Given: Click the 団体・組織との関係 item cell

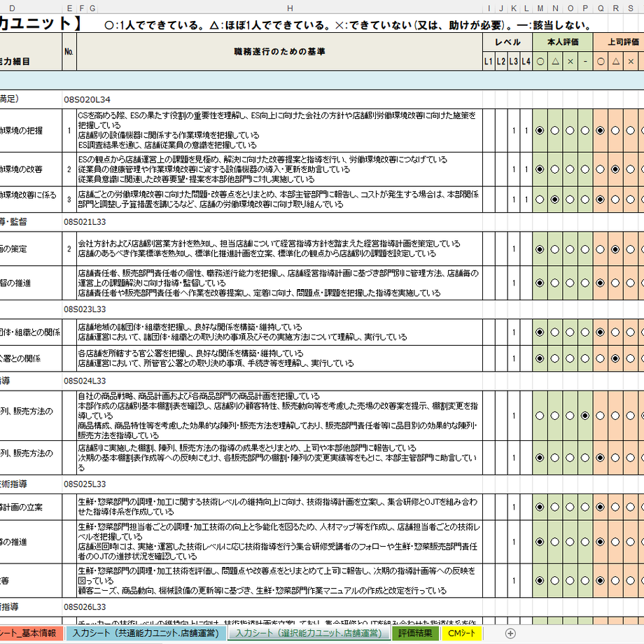Looking at the screenshot, I should click(31, 332).
